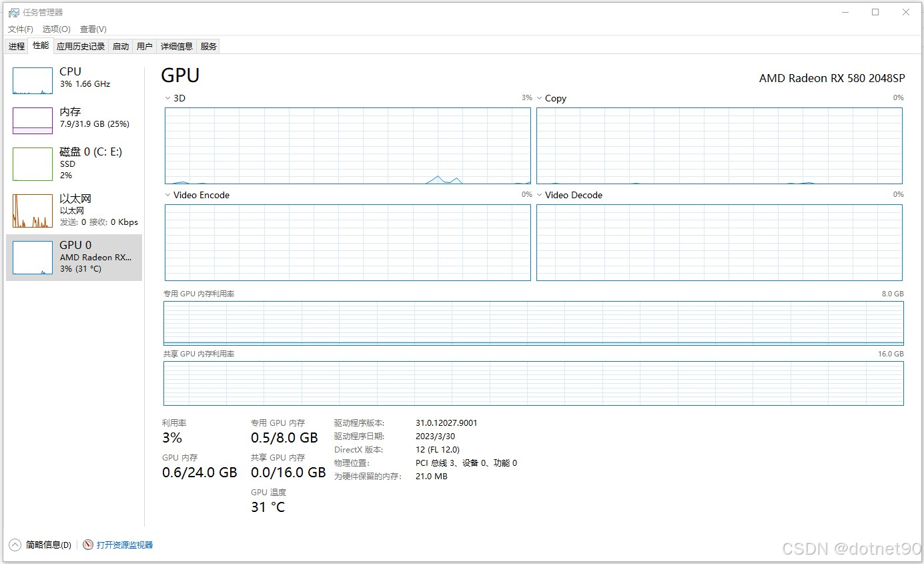The width and height of the screenshot is (924, 564).
Task: Click the 0.6/24.0 GB GPU memory value
Action: [199, 473]
